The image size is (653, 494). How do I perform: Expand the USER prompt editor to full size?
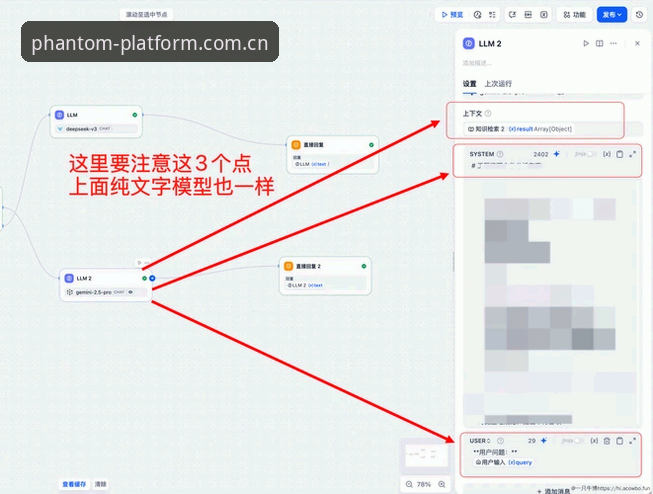pyautogui.click(x=633, y=441)
